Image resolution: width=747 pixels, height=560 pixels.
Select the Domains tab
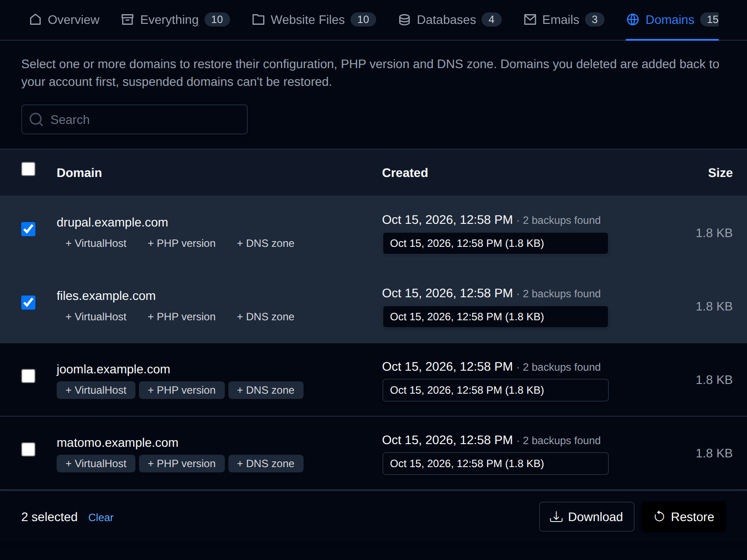click(x=672, y=20)
